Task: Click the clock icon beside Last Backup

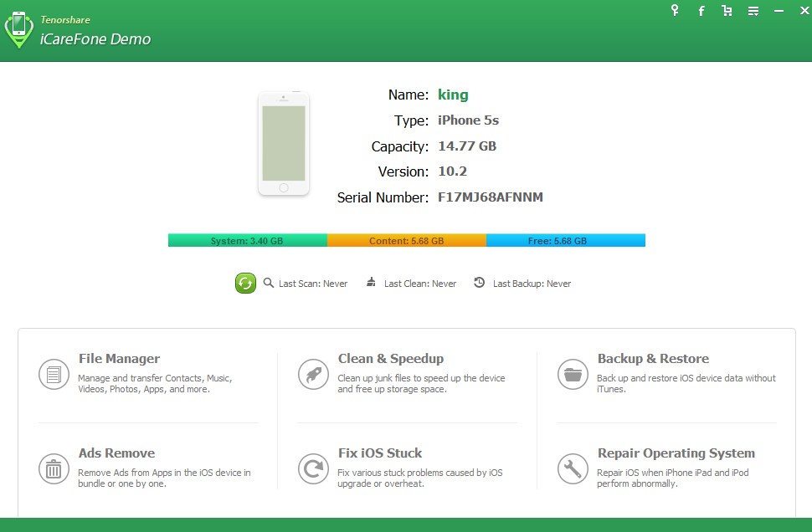Action: [x=480, y=283]
